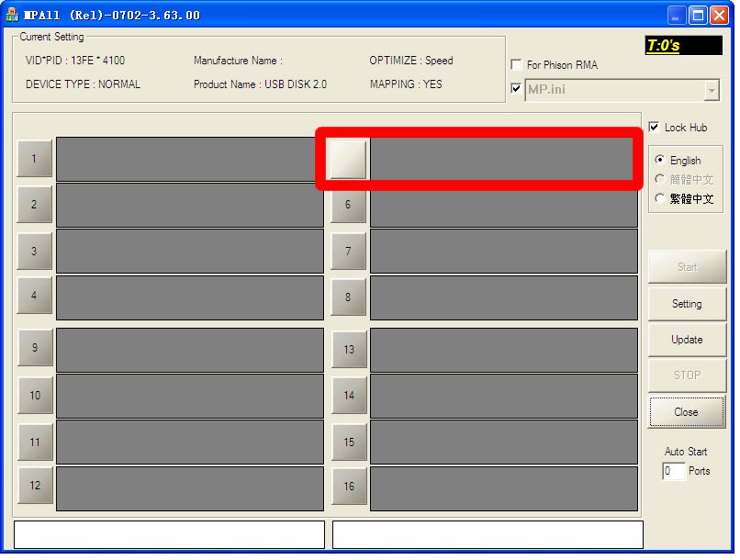Enable the For Phison RMA checkbox

click(516, 65)
